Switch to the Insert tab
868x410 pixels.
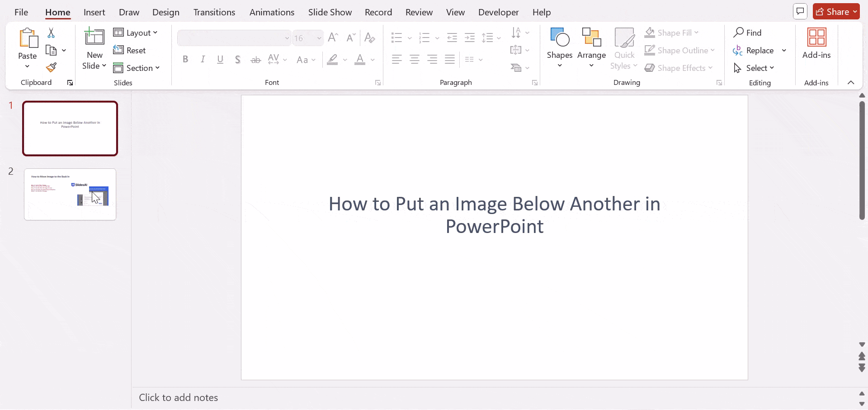tap(94, 12)
